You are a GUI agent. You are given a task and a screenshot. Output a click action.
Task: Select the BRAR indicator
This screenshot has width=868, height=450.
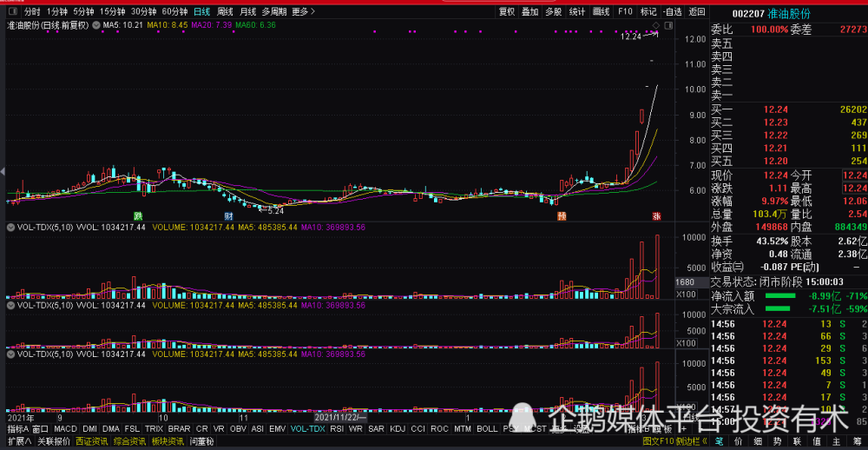pyautogui.click(x=179, y=429)
